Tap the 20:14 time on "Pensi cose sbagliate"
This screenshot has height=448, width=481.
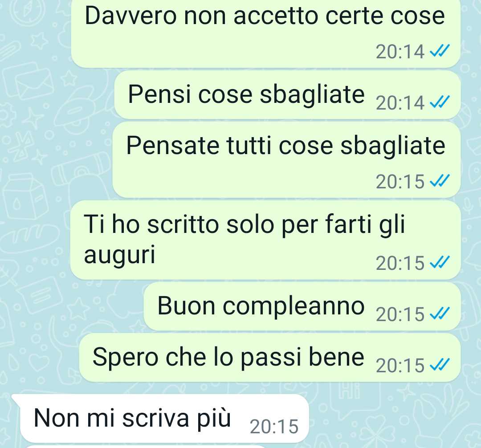tap(400, 103)
